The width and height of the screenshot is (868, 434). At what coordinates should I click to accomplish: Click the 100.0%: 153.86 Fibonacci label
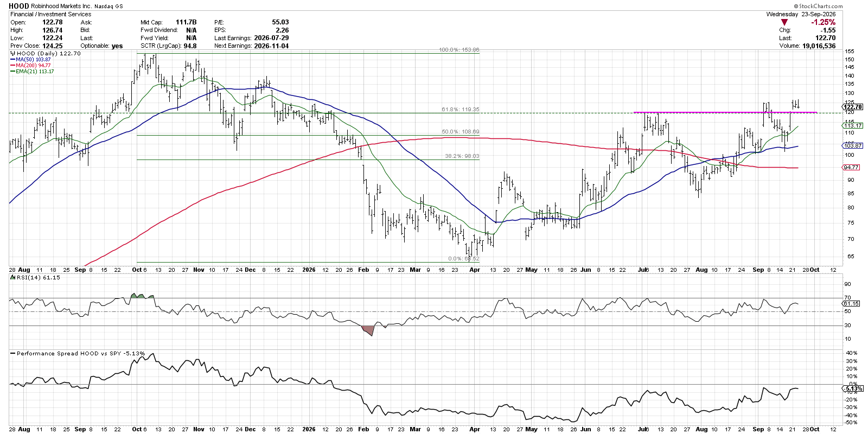[x=459, y=50]
